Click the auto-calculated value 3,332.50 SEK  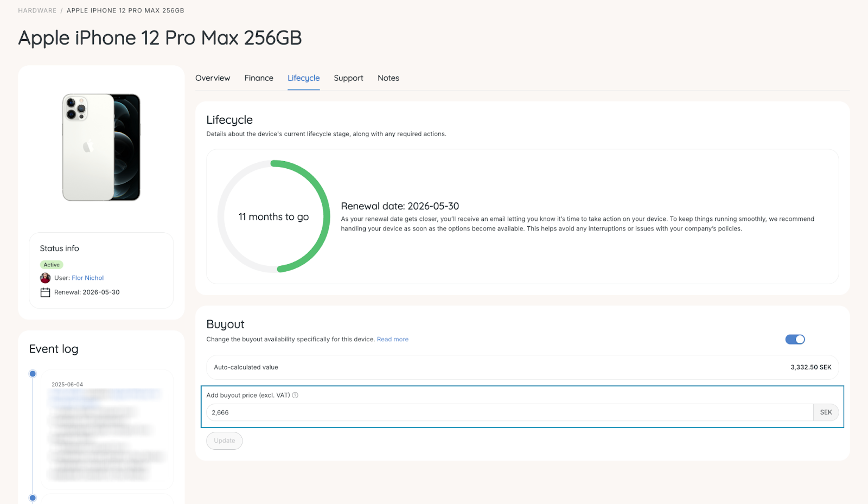(x=811, y=368)
